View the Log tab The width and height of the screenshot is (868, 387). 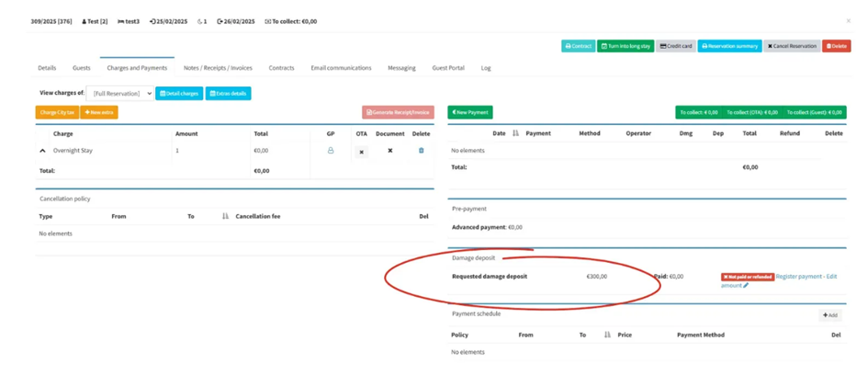click(x=486, y=68)
